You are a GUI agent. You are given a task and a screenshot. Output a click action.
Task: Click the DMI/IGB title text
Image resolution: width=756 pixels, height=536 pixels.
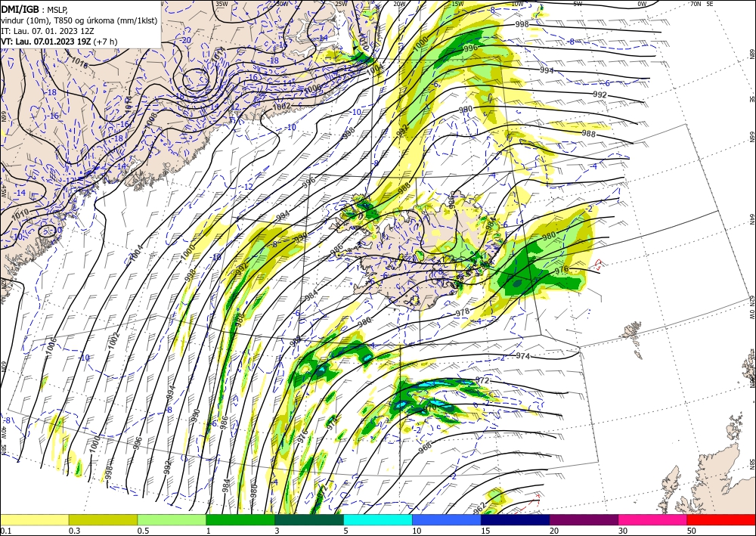click(20, 8)
